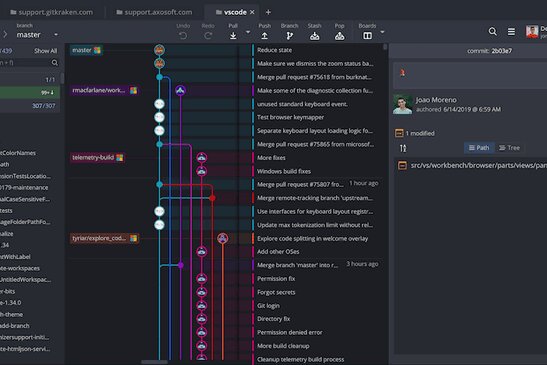This screenshot has width=547, height=365.
Task: Click the graph horizontal scrollbar thumb
Action: coord(154,362)
